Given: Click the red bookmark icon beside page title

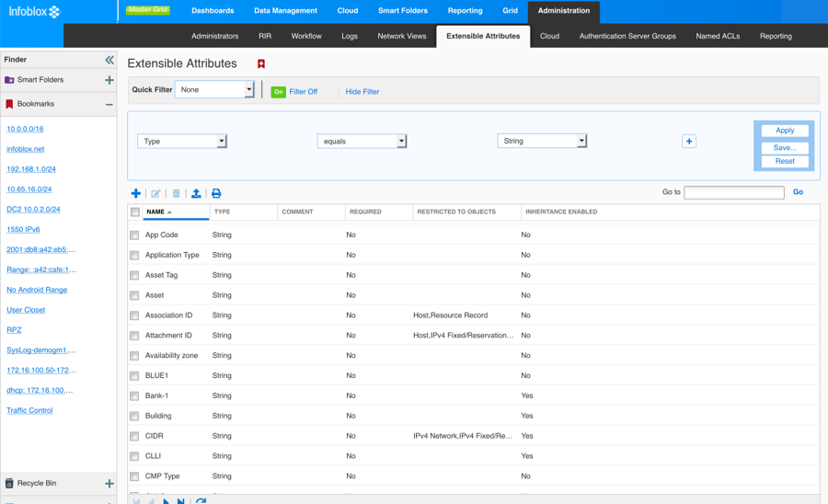Looking at the screenshot, I should 261,64.
